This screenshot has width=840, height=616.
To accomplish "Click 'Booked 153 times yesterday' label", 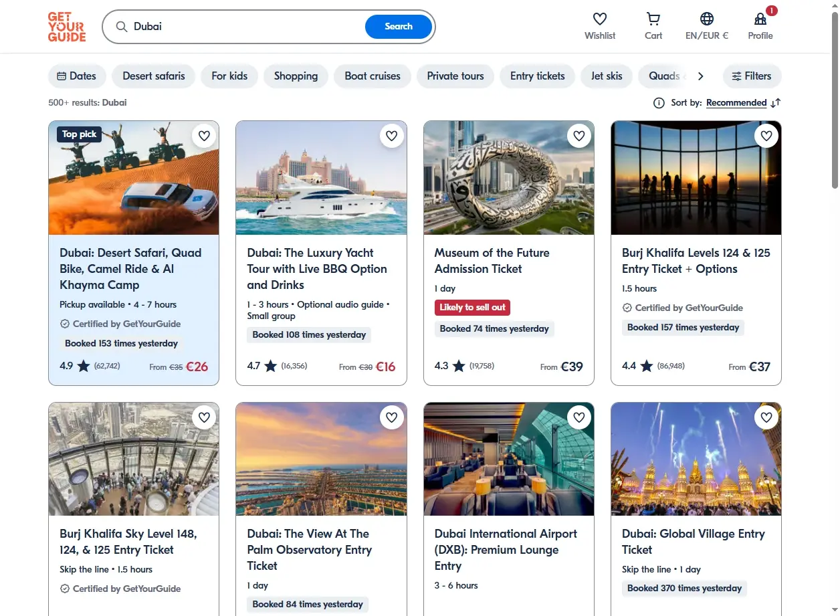I will pos(121,344).
